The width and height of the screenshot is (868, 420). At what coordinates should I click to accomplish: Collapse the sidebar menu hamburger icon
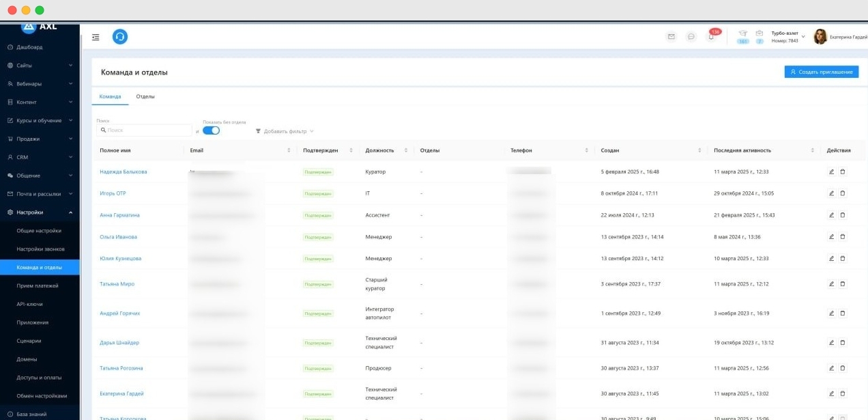tap(96, 37)
